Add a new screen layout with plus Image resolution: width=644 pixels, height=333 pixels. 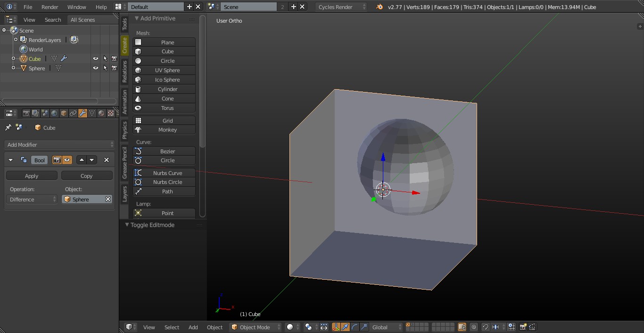(190, 7)
